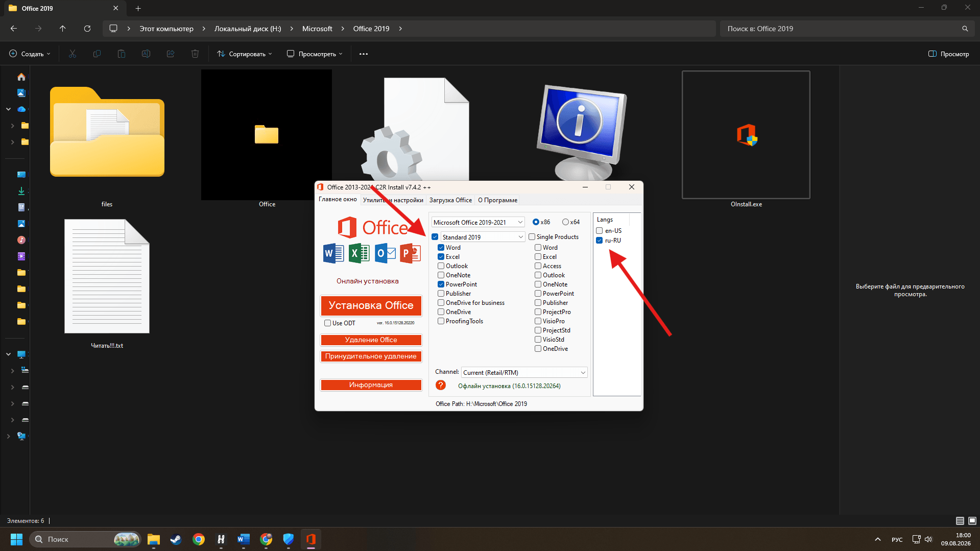Click the red question mark help icon

click(441, 386)
